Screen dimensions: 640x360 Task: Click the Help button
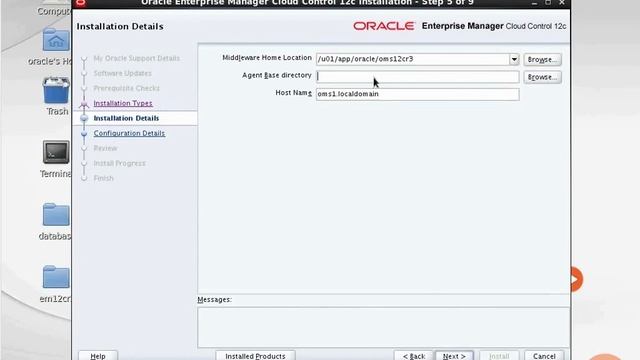click(98, 356)
